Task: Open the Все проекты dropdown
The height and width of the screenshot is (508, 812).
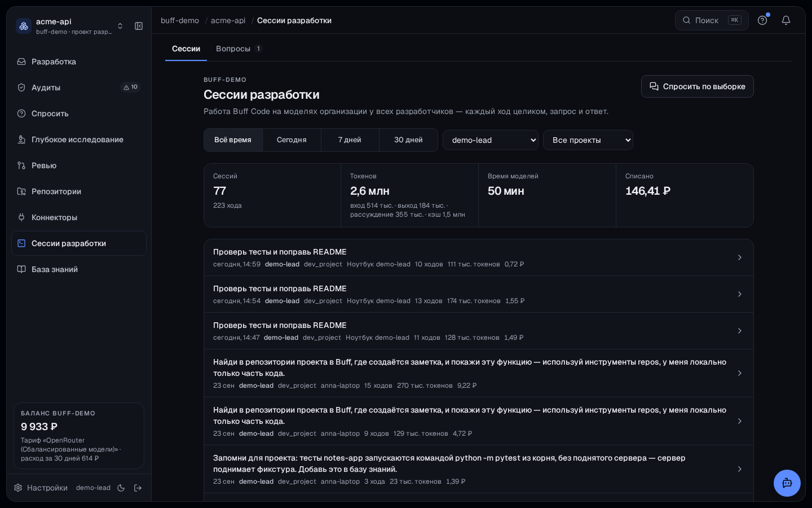Action: click(588, 140)
